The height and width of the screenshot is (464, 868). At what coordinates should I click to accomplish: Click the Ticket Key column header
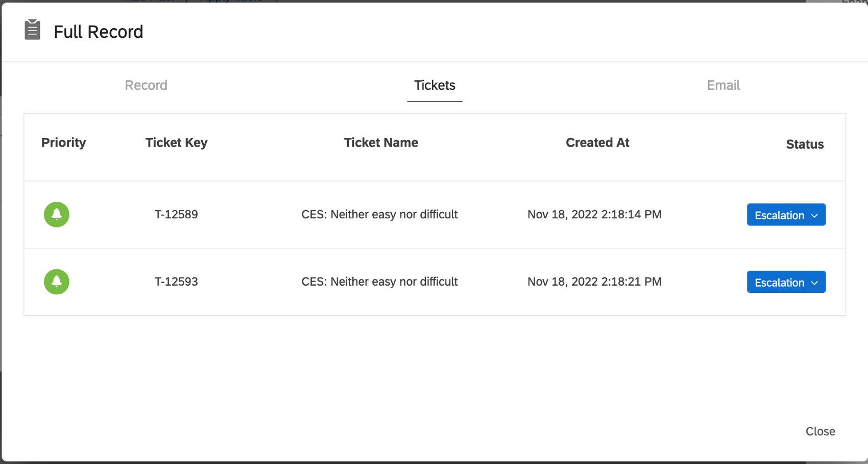[176, 143]
